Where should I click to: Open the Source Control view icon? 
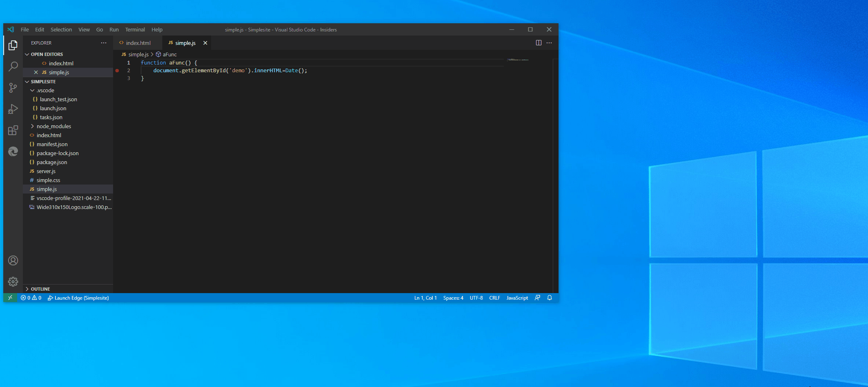tap(13, 87)
